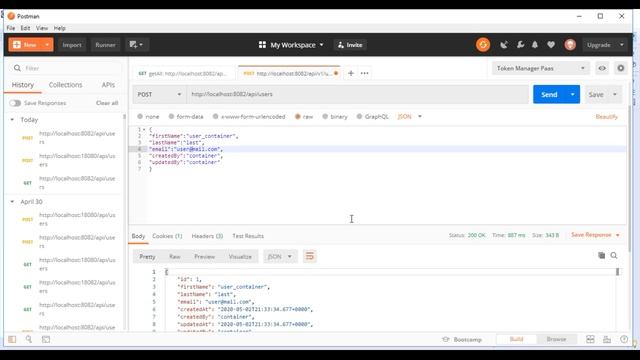Open the help question mark icon

click(x=624, y=339)
